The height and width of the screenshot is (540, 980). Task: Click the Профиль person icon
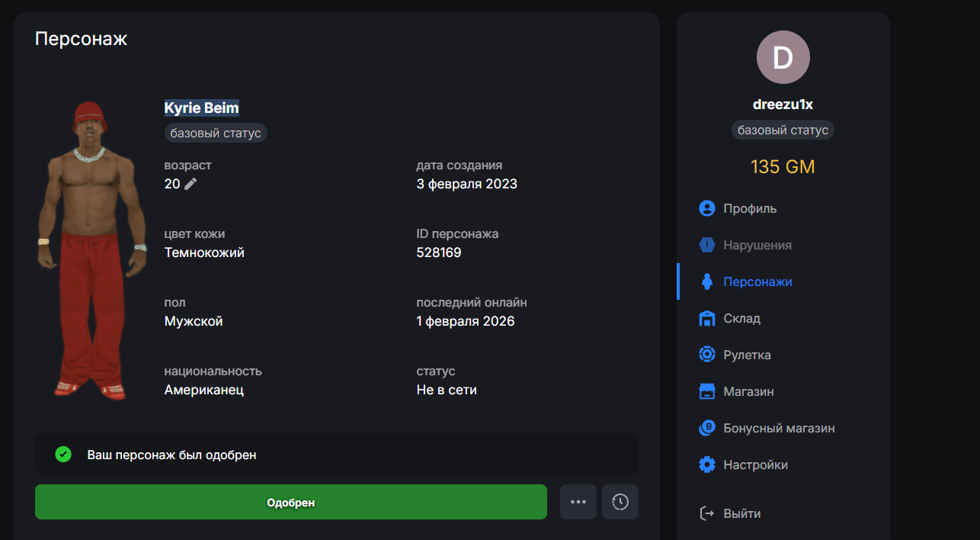(707, 208)
